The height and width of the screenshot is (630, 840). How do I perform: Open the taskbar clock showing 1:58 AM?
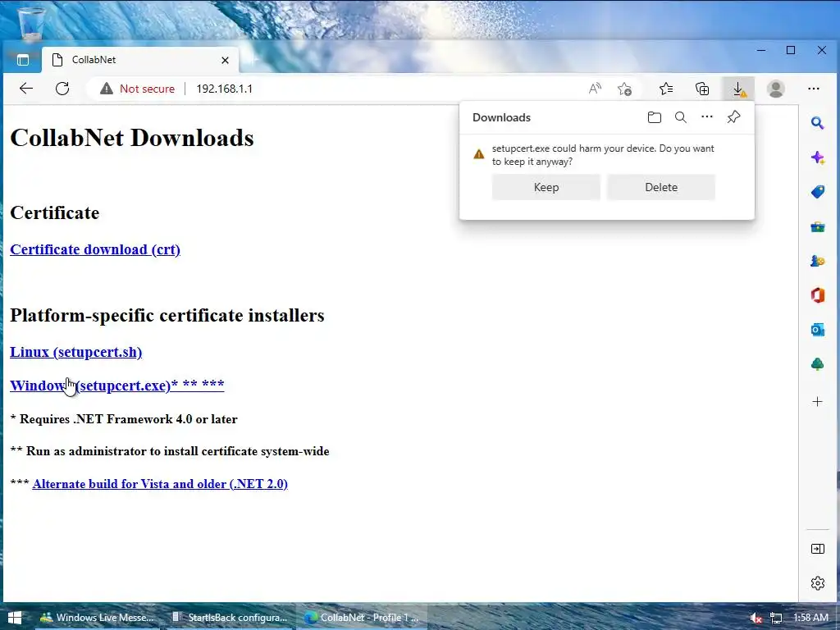coord(810,618)
